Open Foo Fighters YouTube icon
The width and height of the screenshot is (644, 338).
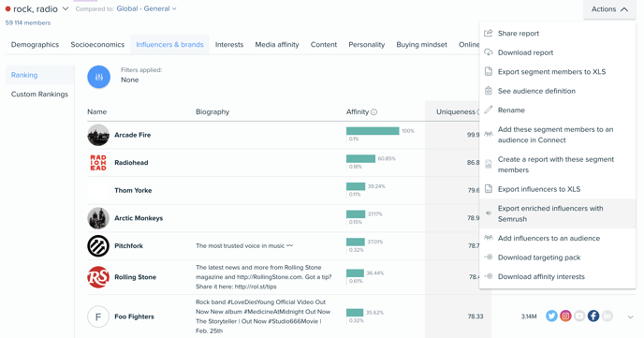(x=579, y=316)
